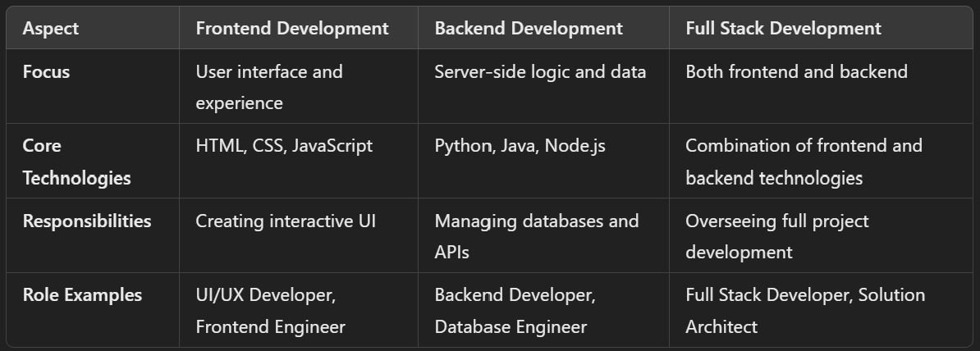Click the Responsibilities row label
This screenshot has height=351, width=980.
[87, 221]
